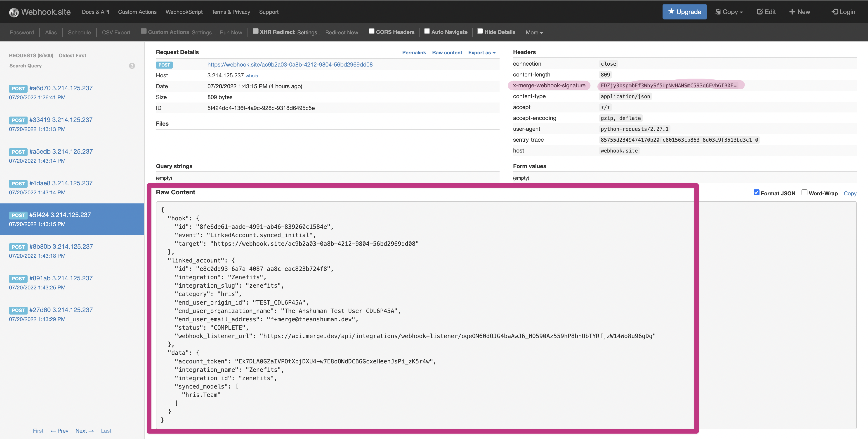Click Run Now for custom actions
868x439 pixels.
pyautogui.click(x=231, y=32)
